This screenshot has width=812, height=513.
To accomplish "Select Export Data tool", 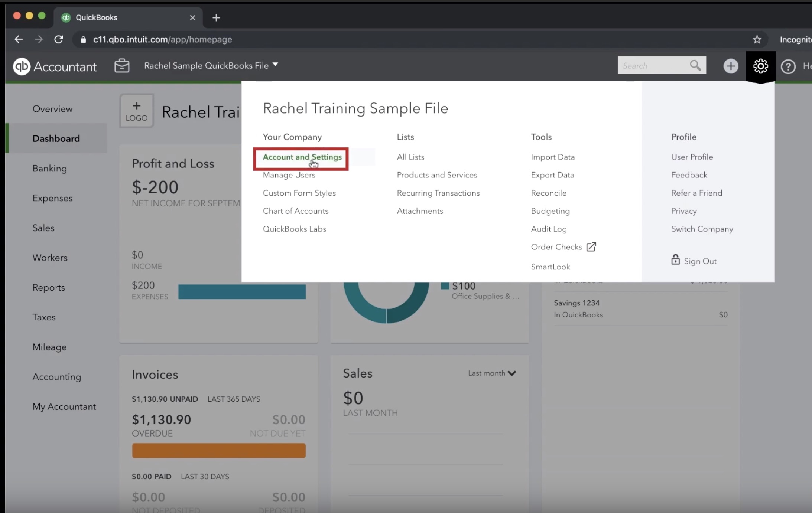I will point(552,175).
